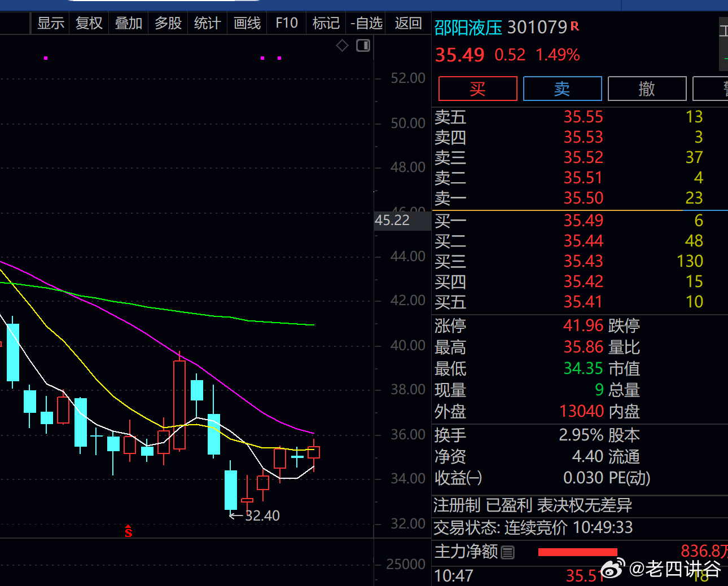Click the 买三 volume 130
This screenshot has height=586, width=728.
pyautogui.click(x=690, y=261)
